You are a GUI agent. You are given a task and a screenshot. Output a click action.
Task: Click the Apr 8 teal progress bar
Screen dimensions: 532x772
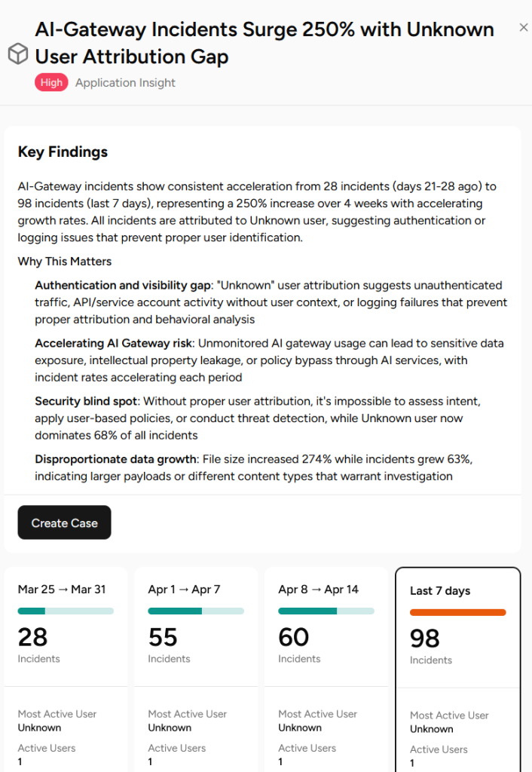pyautogui.click(x=326, y=611)
